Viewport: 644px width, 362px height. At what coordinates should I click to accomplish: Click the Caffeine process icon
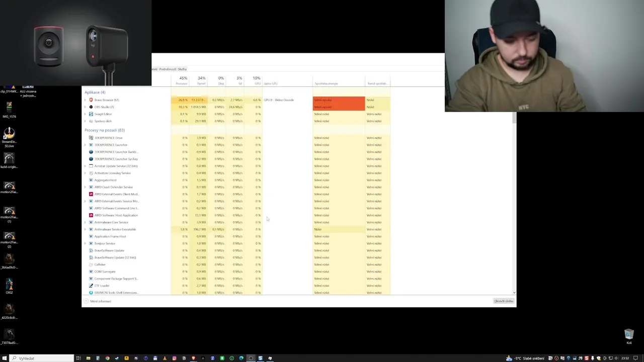click(x=91, y=264)
